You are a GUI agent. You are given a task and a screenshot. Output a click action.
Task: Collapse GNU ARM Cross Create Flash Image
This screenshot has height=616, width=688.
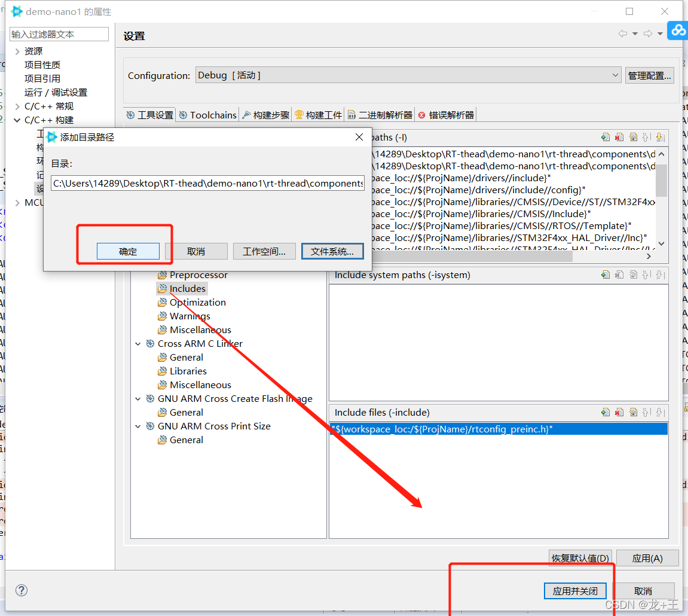click(137, 399)
